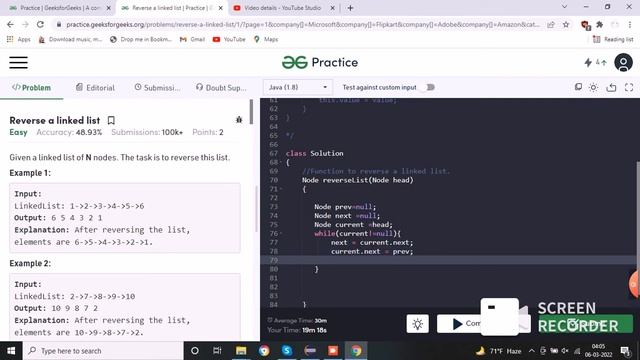Open the Java (1.8) language dropdown
This screenshot has height=360, width=640.
coord(298,87)
